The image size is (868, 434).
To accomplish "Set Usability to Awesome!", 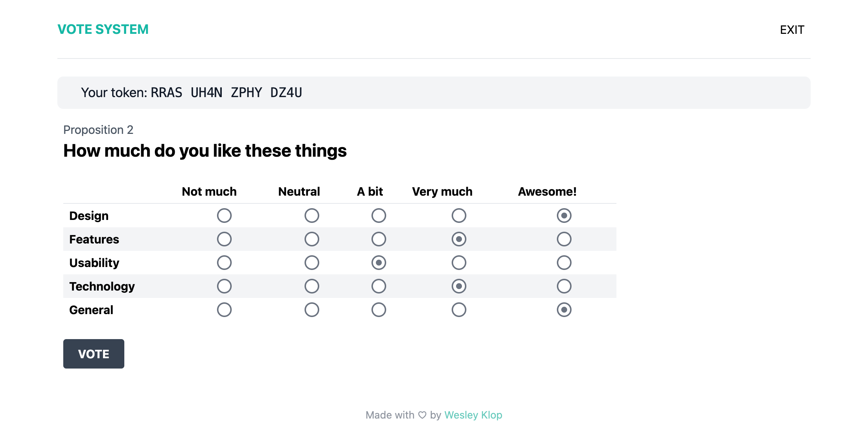I will pos(564,263).
